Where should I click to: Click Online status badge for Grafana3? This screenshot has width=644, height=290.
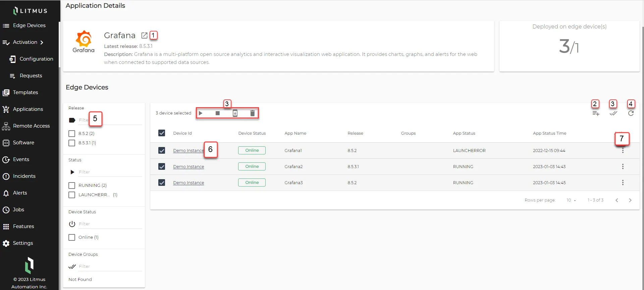tap(252, 183)
